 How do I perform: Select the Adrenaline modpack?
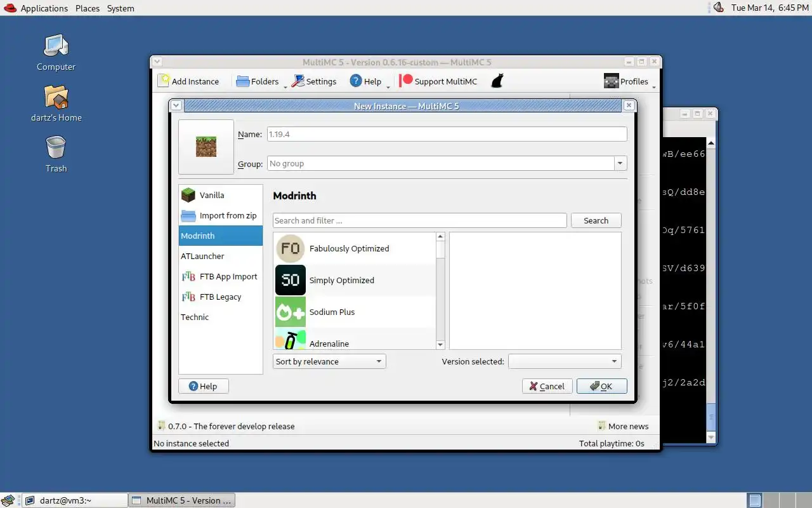click(x=355, y=338)
